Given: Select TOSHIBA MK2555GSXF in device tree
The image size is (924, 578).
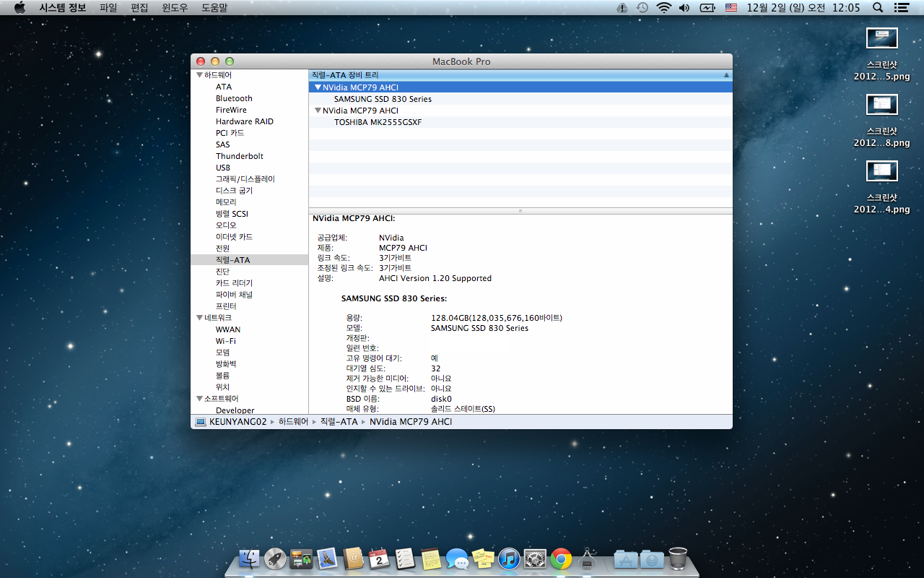Looking at the screenshot, I should click(378, 122).
